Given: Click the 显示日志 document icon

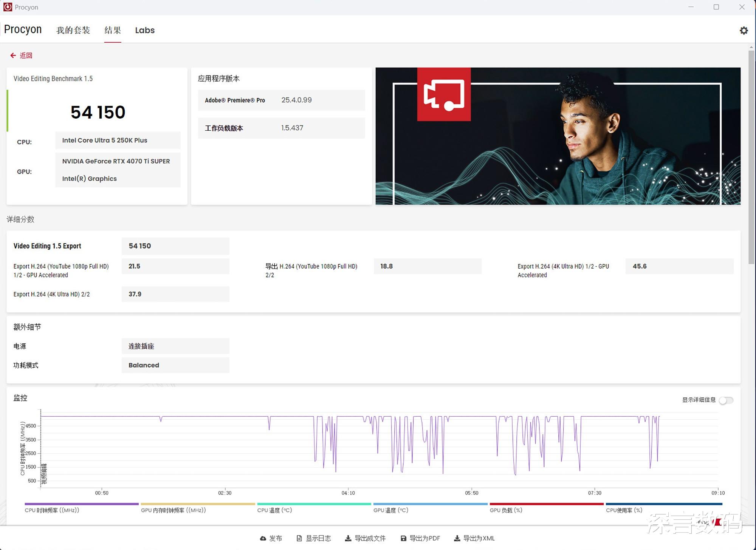Looking at the screenshot, I should pyautogui.click(x=299, y=538).
